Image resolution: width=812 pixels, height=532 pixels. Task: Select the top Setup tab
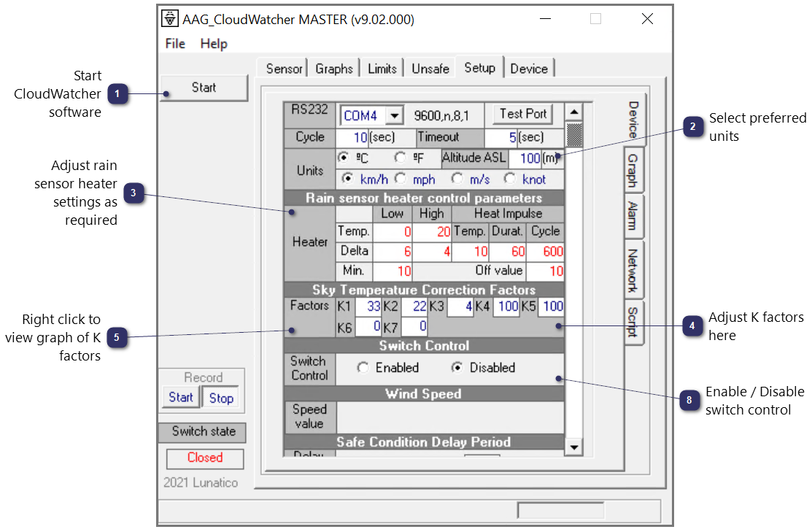pyautogui.click(x=479, y=68)
